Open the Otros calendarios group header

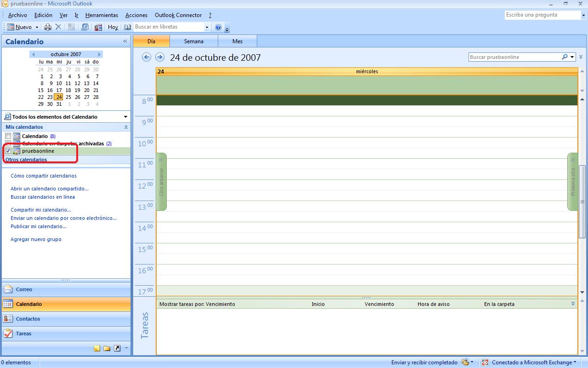pos(66,160)
